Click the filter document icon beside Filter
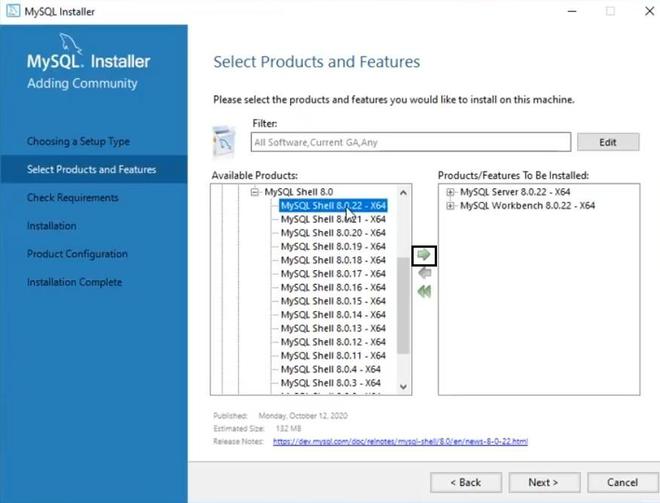The image size is (660, 503). [x=224, y=142]
